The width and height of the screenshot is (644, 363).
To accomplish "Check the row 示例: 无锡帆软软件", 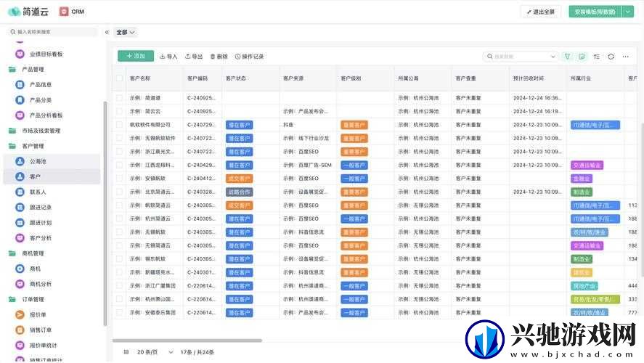I will (120, 138).
